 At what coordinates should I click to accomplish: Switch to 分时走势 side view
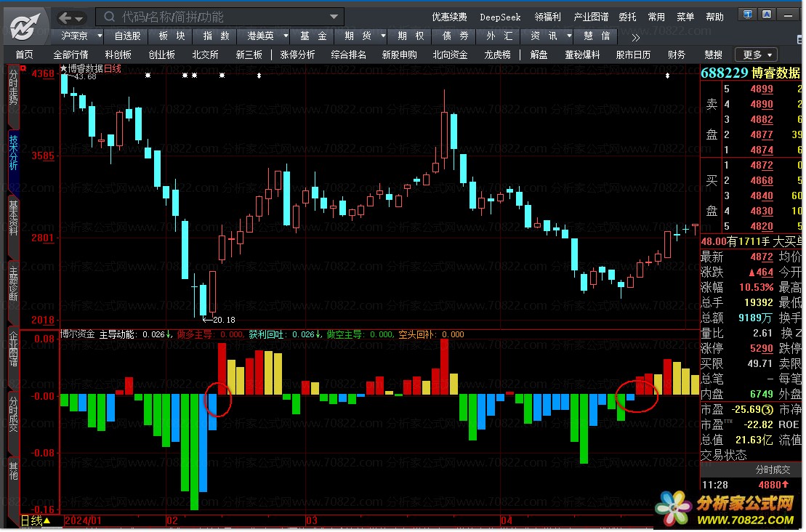click(x=13, y=88)
